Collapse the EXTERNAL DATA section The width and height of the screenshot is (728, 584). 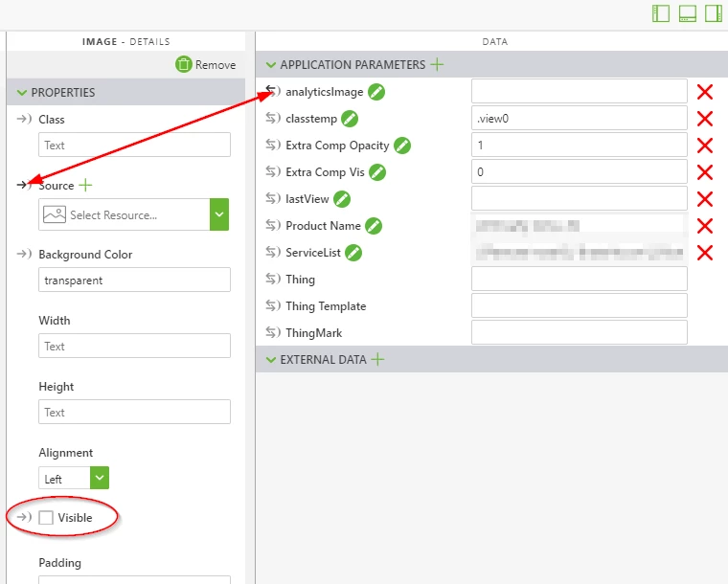(271, 360)
